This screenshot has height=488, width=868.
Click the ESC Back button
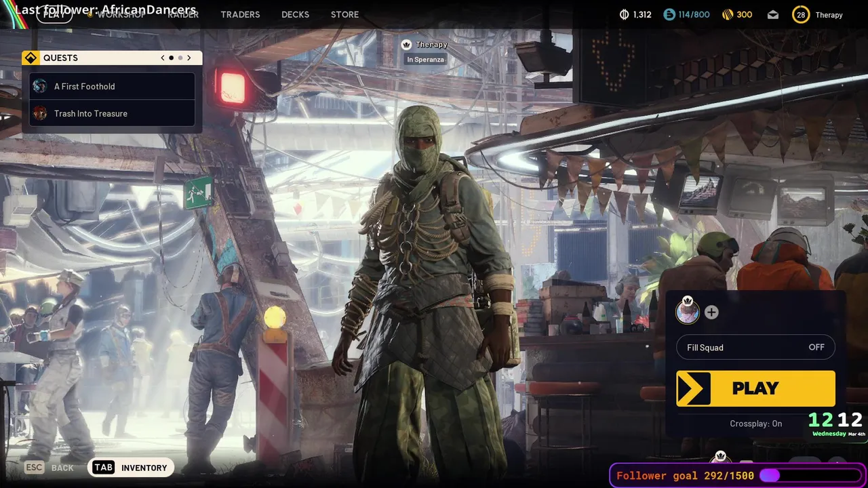(x=49, y=468)
